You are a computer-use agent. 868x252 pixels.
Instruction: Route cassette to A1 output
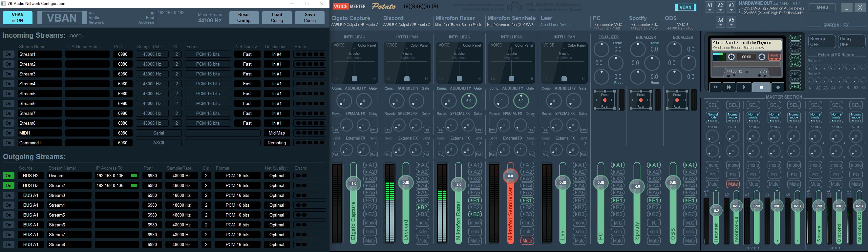click(x=795, y=38)
